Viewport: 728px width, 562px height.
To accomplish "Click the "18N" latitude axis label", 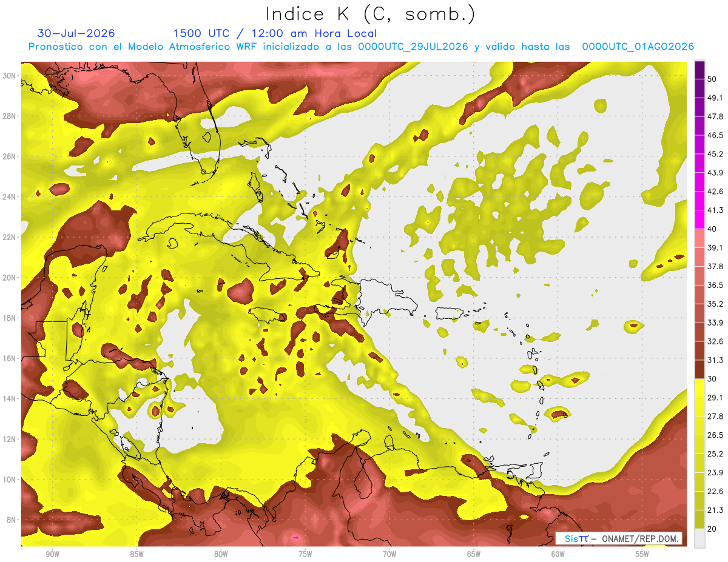I will pyautogui.click(x=9, y=318).
